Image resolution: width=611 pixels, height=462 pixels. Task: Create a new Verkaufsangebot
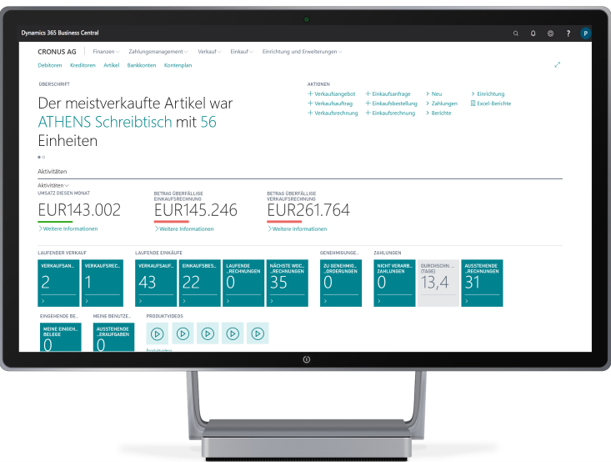[332, 94]
